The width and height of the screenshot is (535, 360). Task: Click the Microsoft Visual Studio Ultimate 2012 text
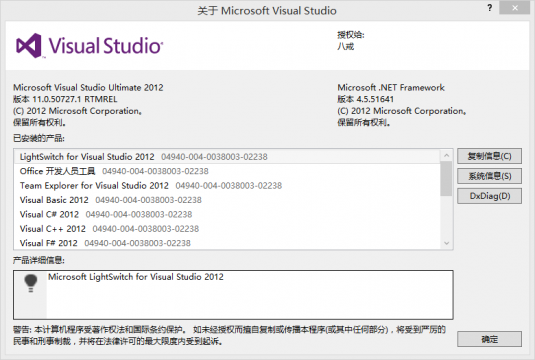[x=88, y=88]
